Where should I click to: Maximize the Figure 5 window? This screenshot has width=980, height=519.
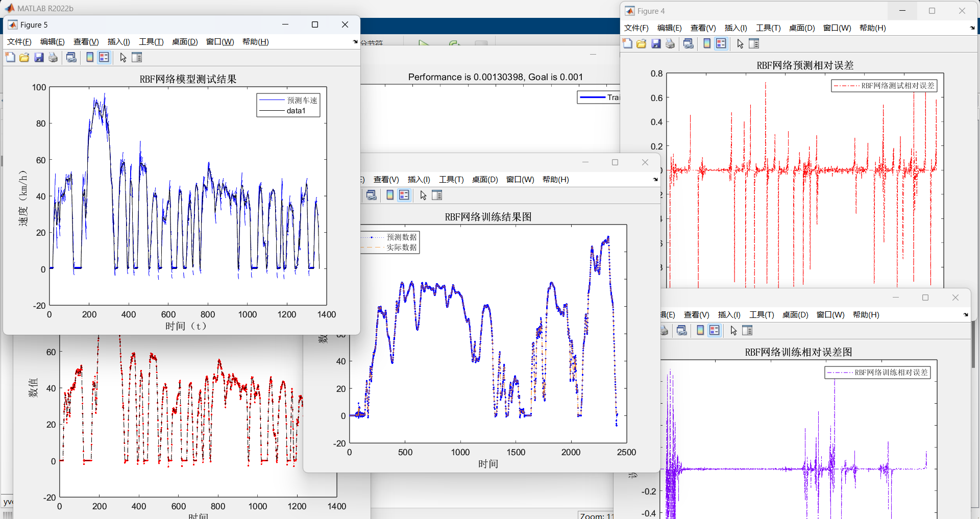[x=315, y=24]
